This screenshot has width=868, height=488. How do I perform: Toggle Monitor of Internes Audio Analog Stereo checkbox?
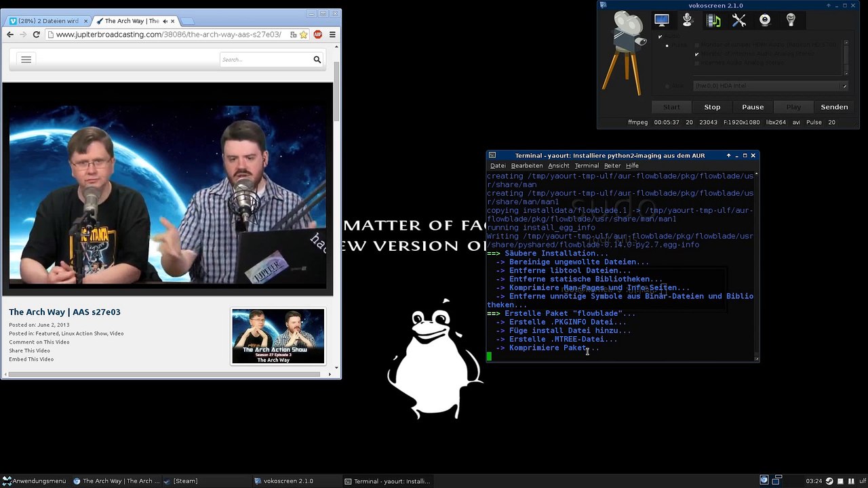[696, 54]
